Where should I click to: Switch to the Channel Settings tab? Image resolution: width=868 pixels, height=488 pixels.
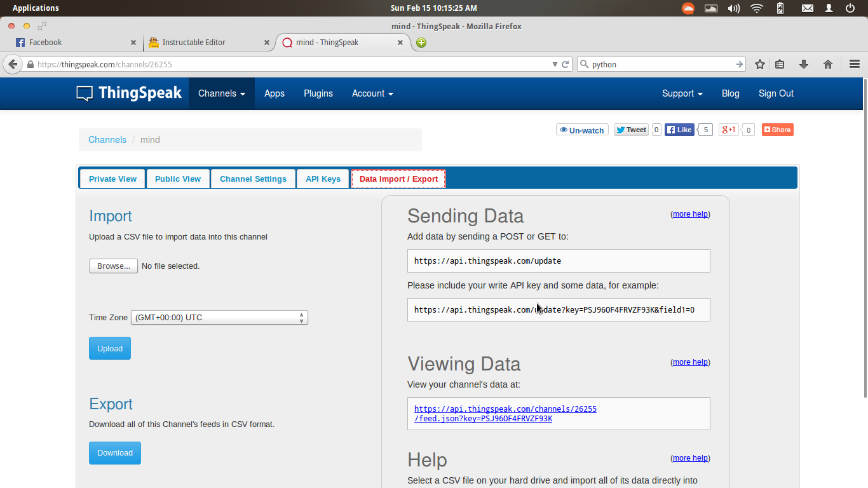253,179
